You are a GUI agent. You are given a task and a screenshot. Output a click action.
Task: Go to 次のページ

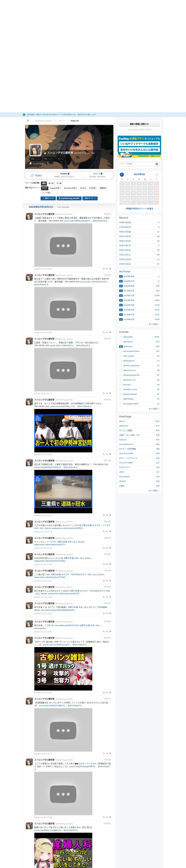point(90,198)
